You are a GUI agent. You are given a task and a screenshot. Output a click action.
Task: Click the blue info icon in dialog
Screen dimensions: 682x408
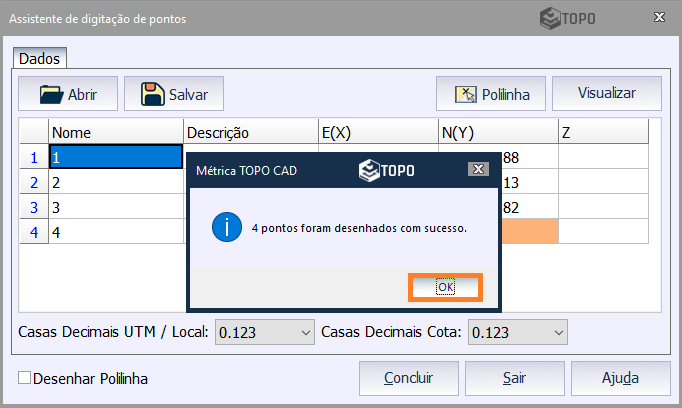click(227, 227)
